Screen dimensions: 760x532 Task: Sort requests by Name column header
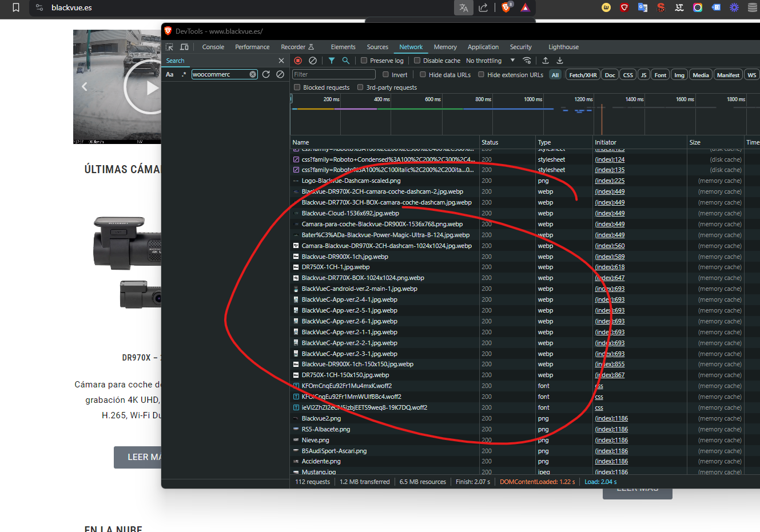384,142
